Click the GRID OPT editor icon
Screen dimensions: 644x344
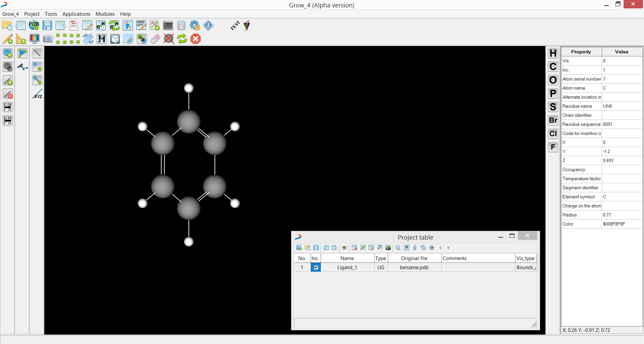(141, 25)
